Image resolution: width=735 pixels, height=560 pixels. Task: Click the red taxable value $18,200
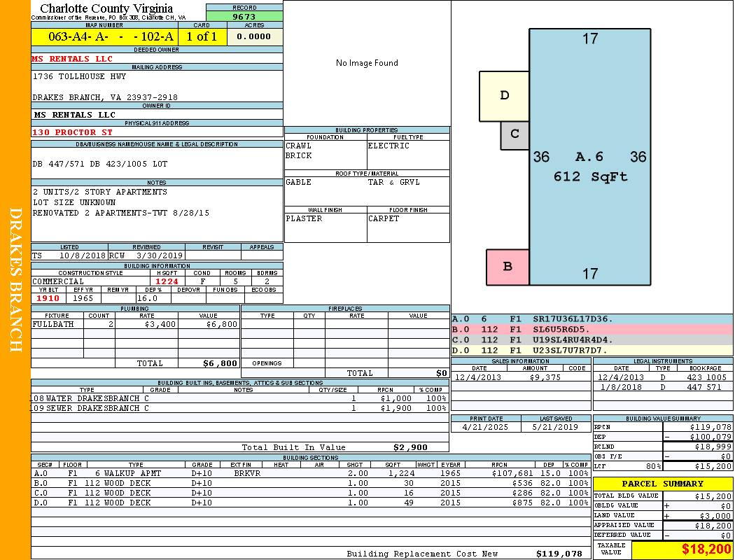[682, 549]
